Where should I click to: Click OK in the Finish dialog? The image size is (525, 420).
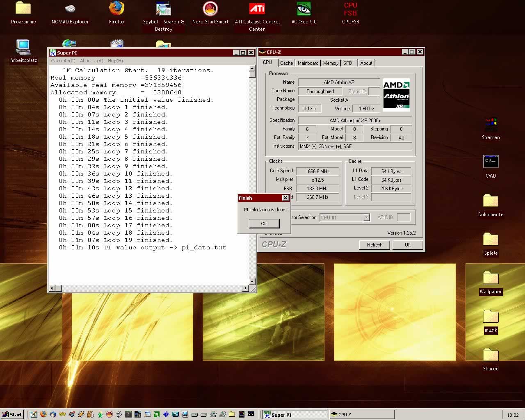(264, 224)
